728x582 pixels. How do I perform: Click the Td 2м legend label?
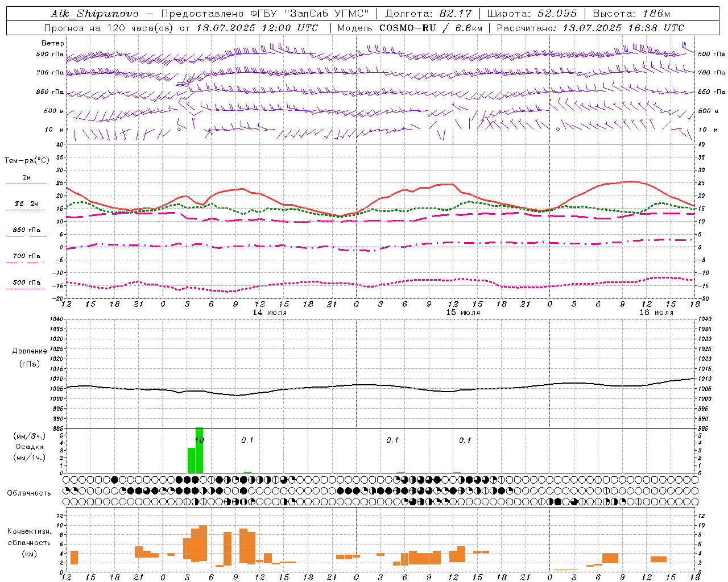(27, 203)
